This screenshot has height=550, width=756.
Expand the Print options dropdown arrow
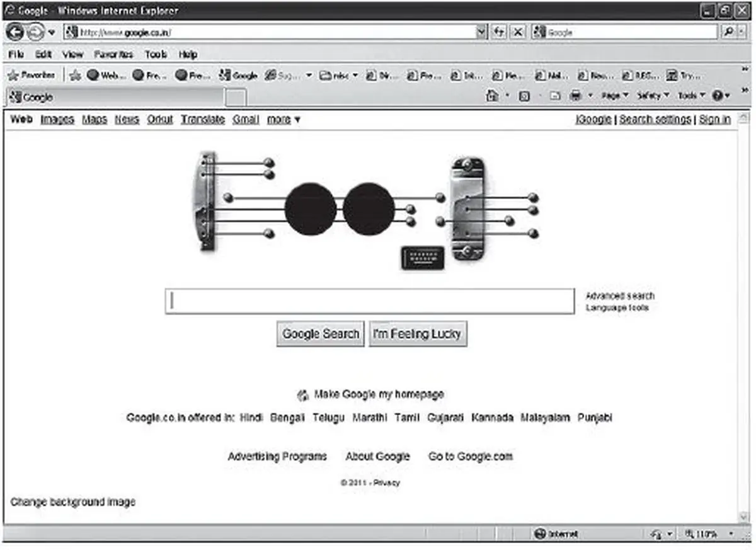pyautogui.click(x=590, y=96)
